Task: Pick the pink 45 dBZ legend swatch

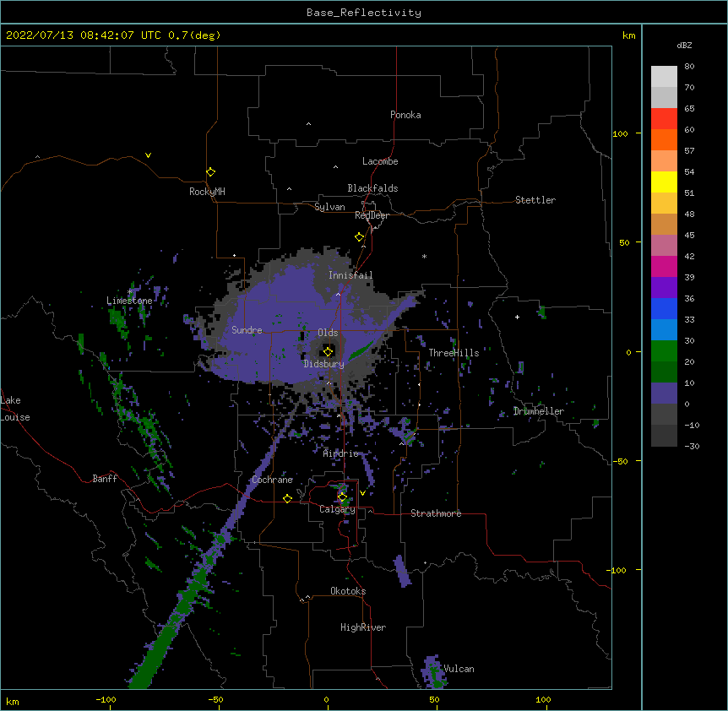Action: point(664,245)
